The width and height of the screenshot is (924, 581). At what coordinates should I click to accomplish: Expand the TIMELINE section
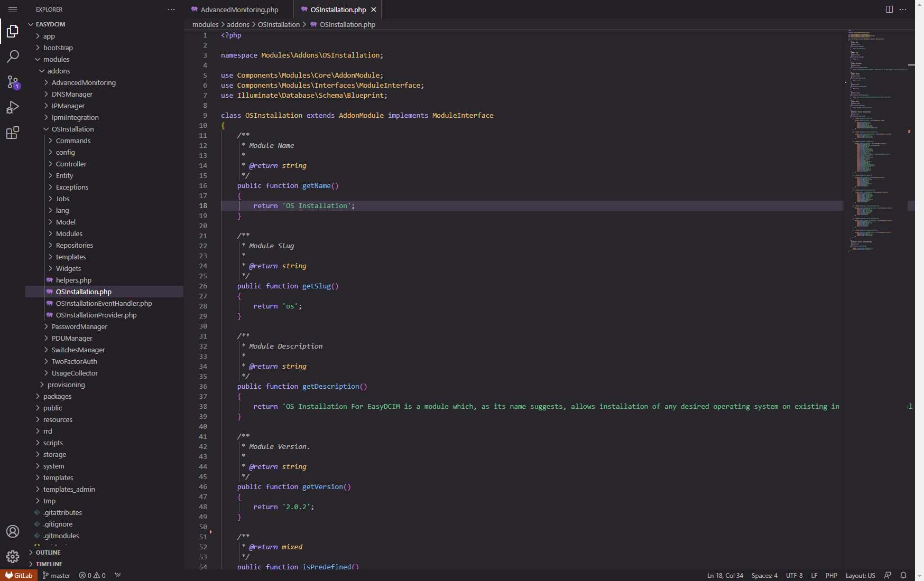click(49, 564)
